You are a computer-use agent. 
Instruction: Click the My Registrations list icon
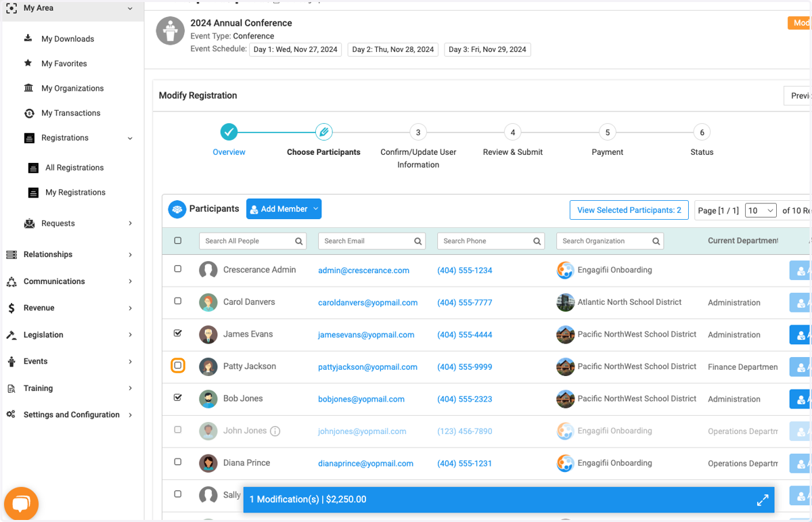click(x=33, y=193)
